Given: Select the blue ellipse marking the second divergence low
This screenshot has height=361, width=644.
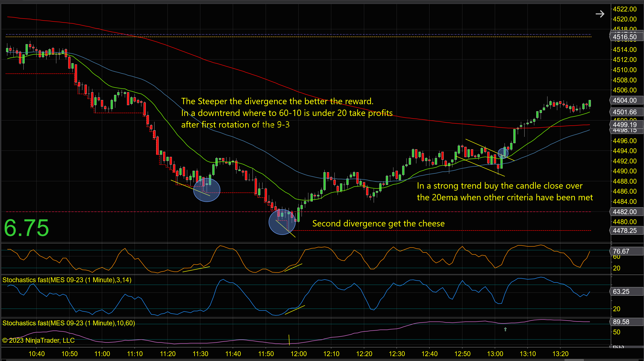Looking at the screenshot, I should (x=282, y=222).
